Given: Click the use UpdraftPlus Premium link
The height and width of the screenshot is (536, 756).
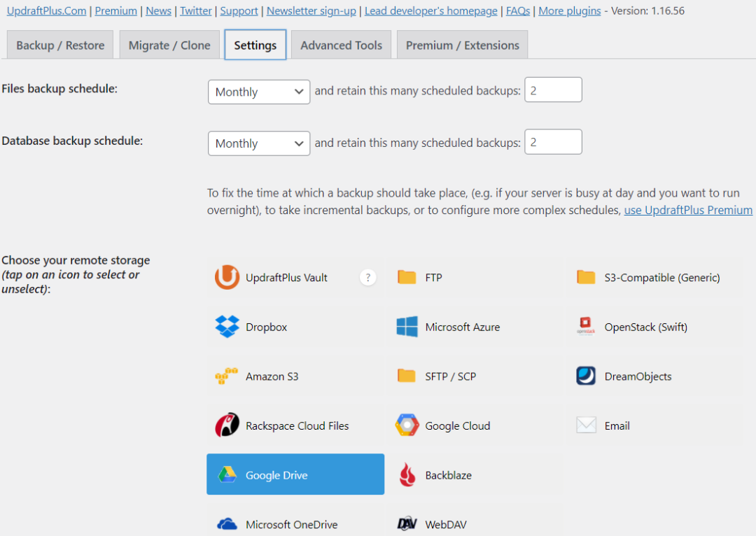Looking at the screenshot, I should 689,210.
